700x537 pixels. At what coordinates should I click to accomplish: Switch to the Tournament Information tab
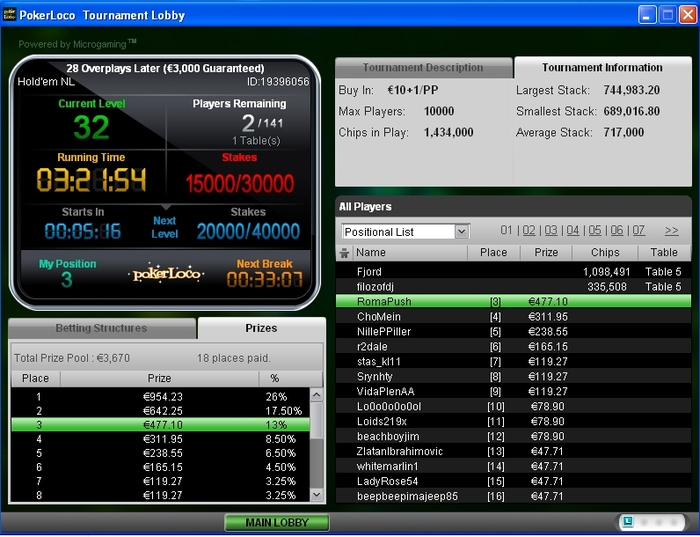(602, 67)
